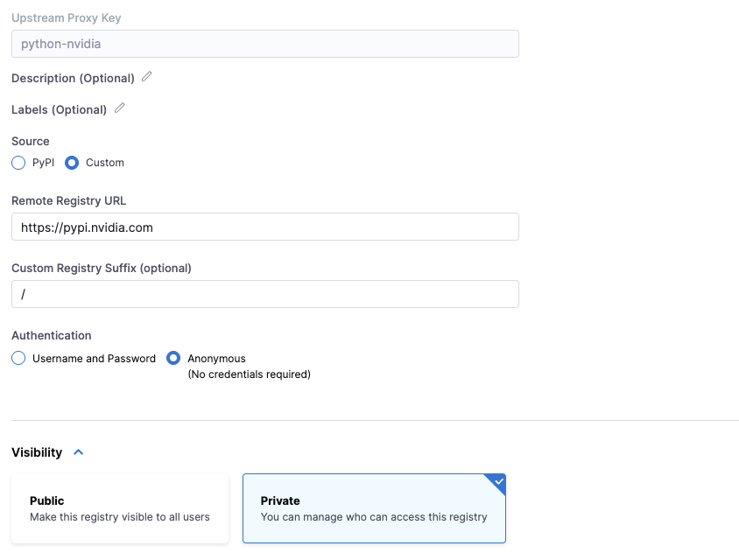Click the Source field label
This screenshot has height=560, width=739.
pos(31,142)
